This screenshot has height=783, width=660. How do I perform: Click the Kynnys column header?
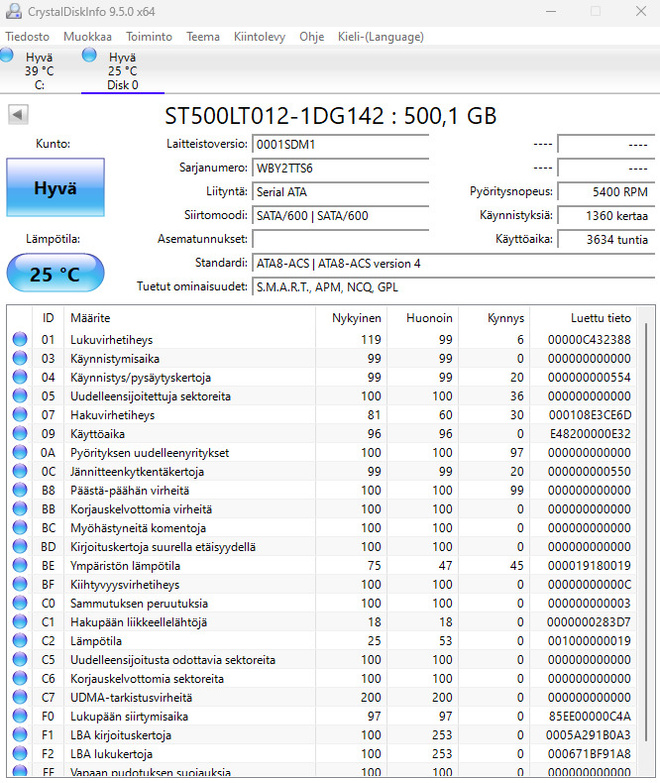click(494, 318)
